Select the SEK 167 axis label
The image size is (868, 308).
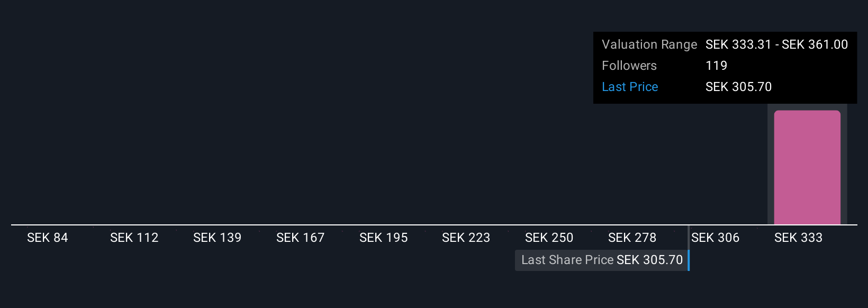[x=301, y=238]
